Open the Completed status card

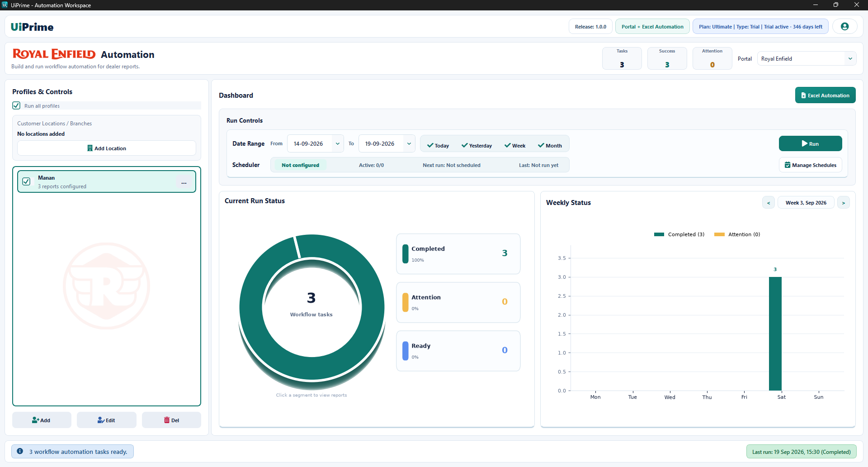pyautogui.click(x=458, y=254)
